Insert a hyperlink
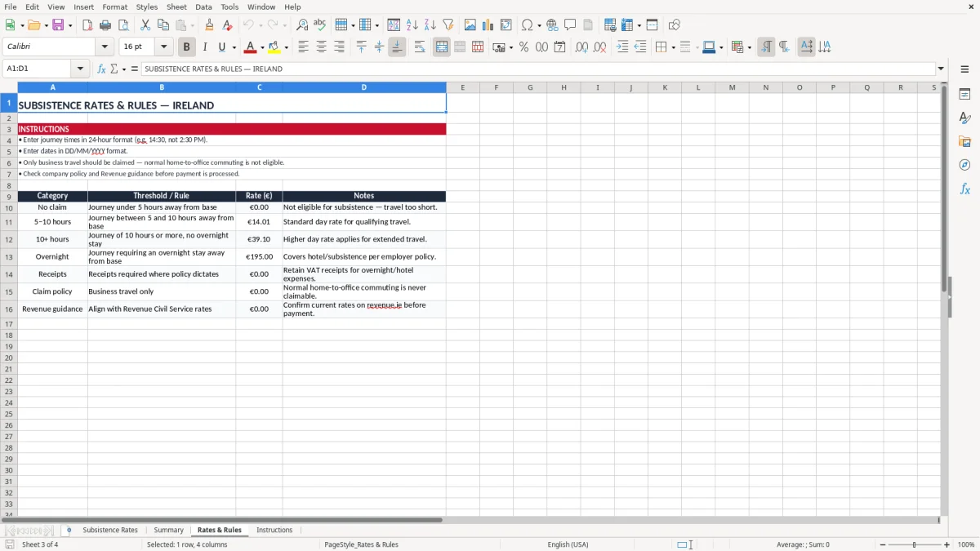Image resolution: width=980 pixels, height=551 pixels. (552, 25)
